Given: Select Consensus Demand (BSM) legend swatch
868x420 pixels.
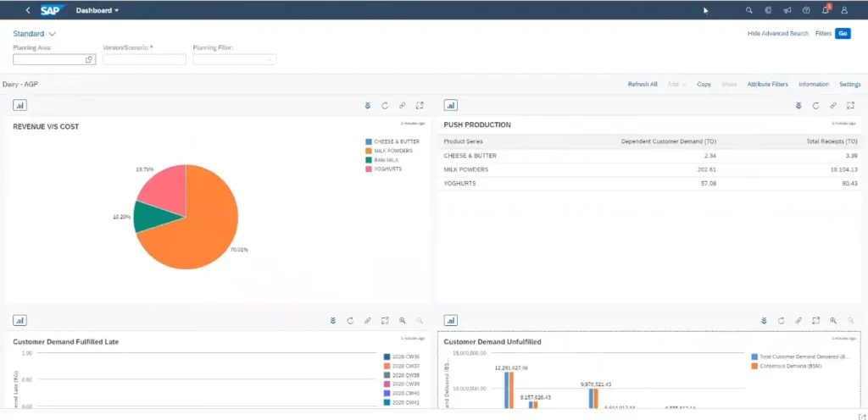Looking at the screenshot, I should coord(754,366).
